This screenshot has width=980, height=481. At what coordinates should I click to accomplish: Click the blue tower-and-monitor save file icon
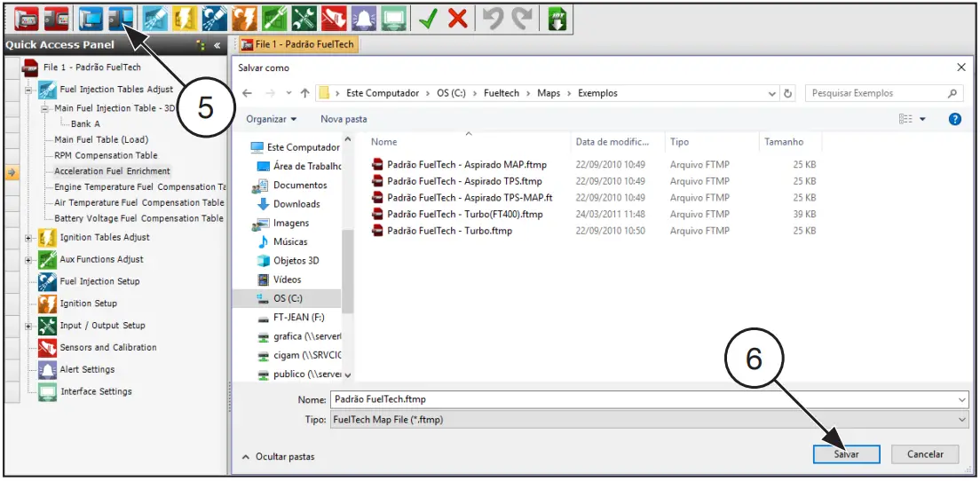pos(120,19)
